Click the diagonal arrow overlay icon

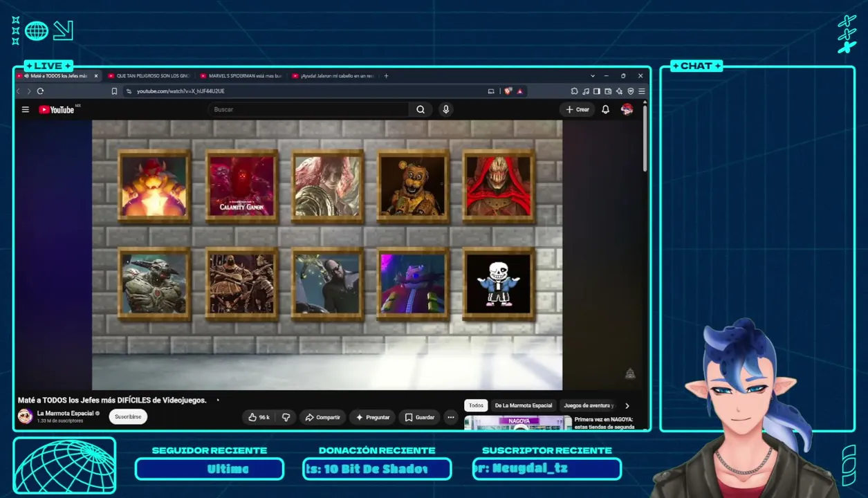[63, 30]
